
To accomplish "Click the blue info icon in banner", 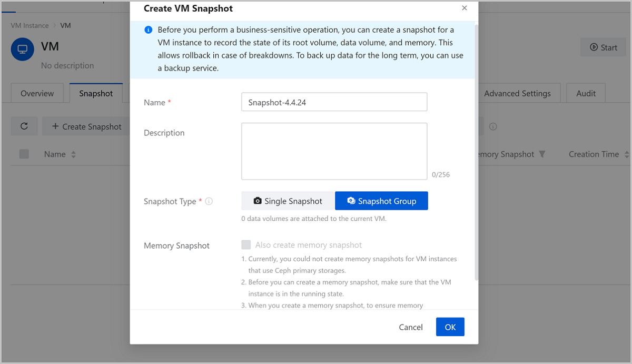I will [148, 30].
